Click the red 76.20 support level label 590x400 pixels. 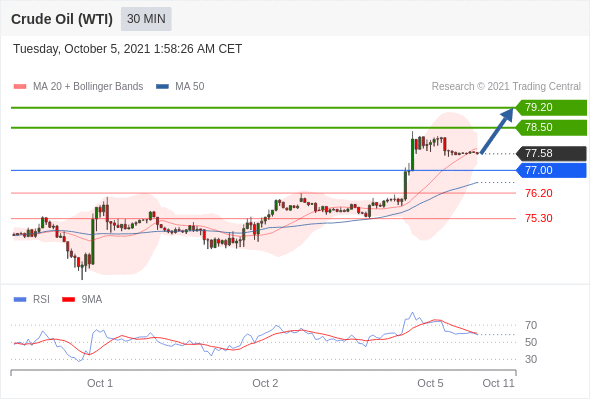tap(539, 193)
